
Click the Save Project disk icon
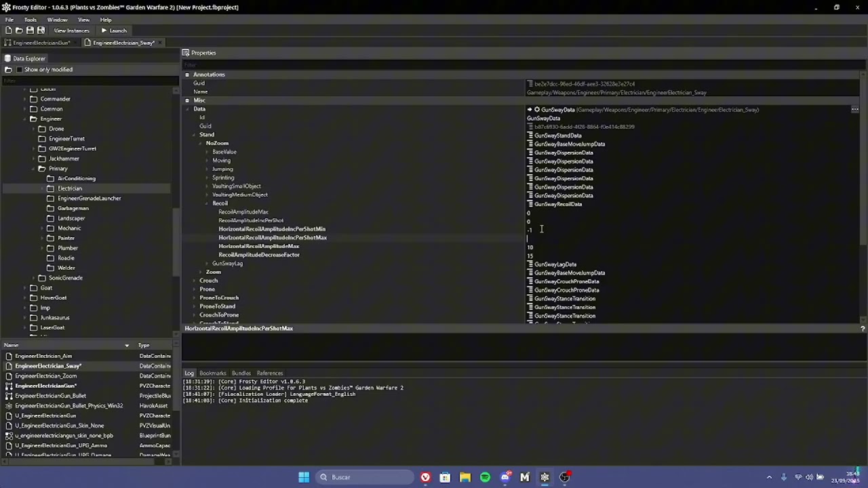30,30
